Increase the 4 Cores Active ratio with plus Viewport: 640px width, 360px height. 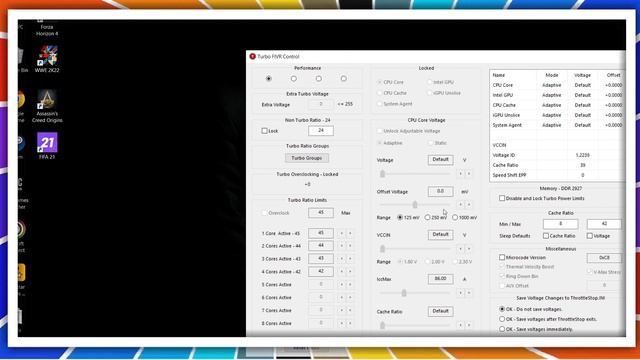tap(350, 272)
